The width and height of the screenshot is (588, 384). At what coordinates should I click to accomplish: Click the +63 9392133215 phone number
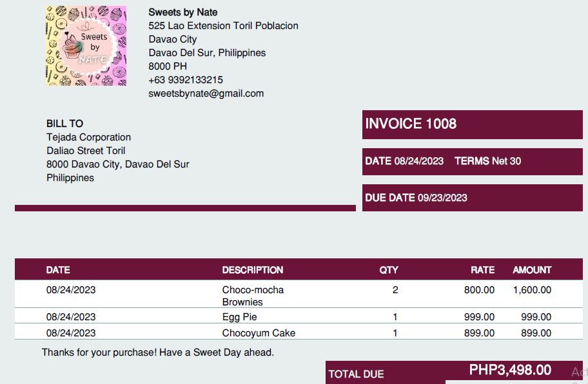point(186,80)
